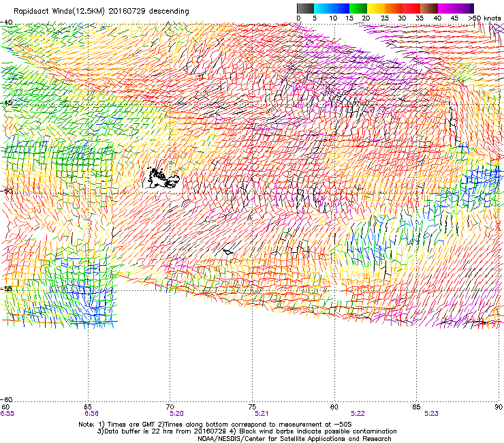Click the '-55' latitude label

6,288
